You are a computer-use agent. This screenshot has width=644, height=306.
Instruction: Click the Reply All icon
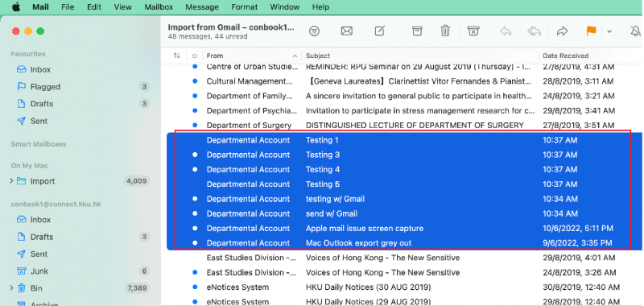[534, 31]
